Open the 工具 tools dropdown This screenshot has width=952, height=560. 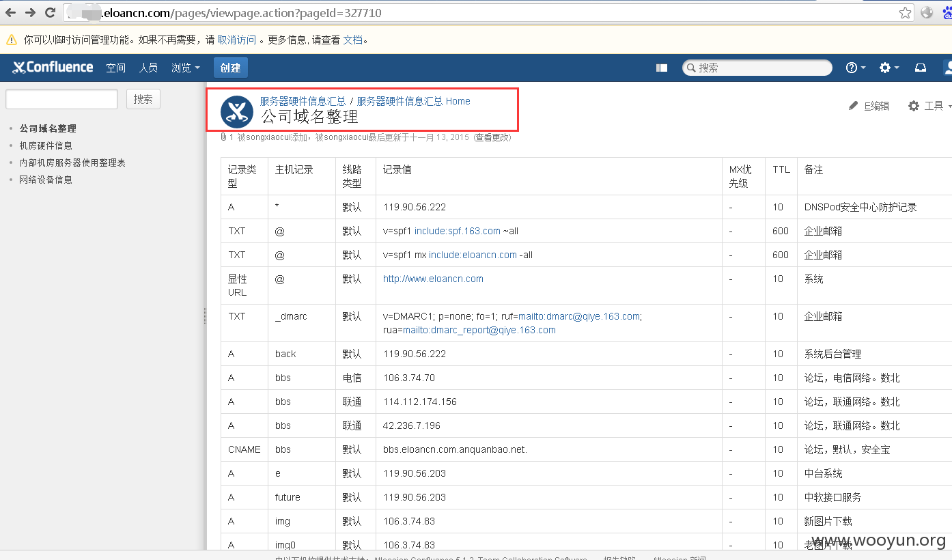click(930, 106)
